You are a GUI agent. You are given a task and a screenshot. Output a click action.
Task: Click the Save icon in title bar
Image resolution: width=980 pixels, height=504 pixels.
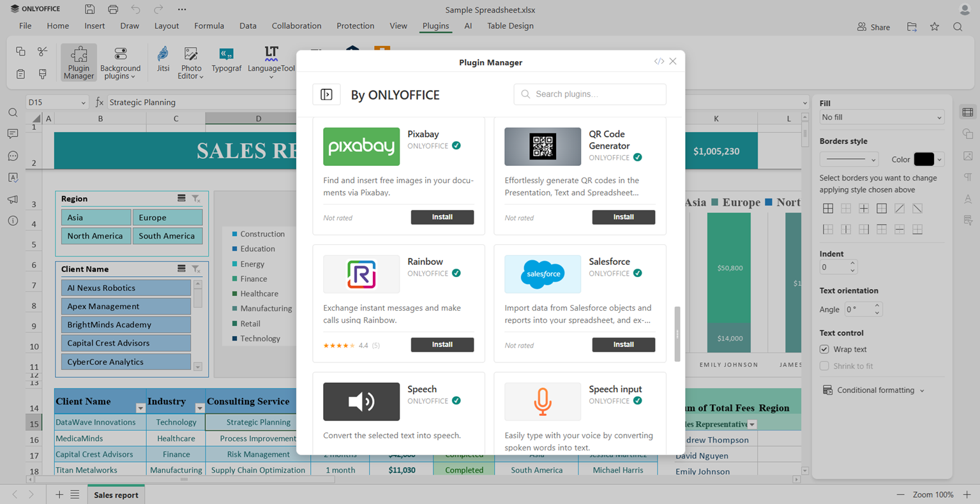(x=90, y=10)
